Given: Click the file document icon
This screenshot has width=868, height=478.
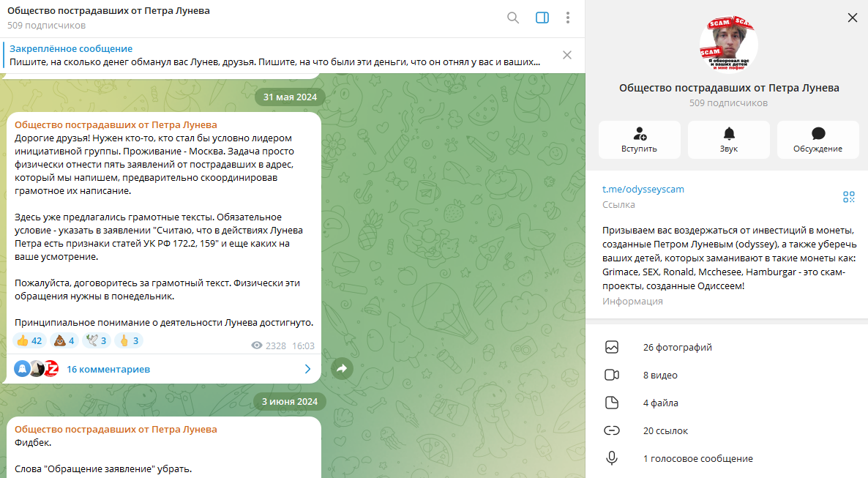Looking at the screenshot, I should click(612, 403).
